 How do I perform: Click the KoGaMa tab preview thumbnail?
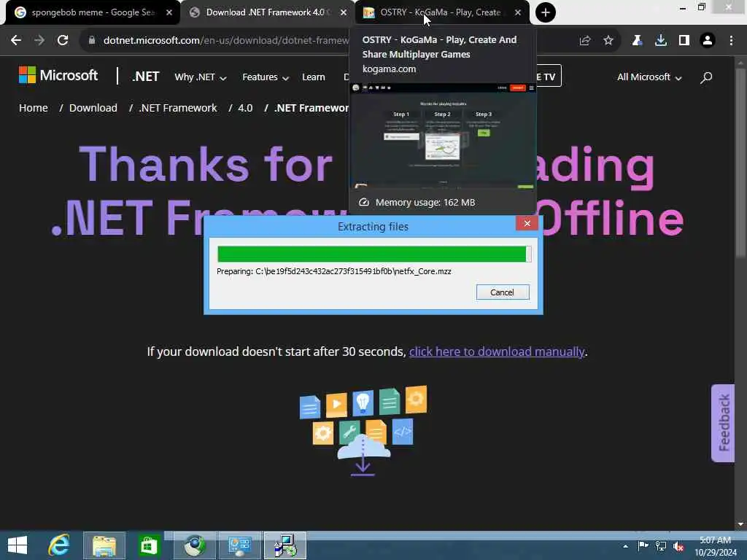coord(443,136)
